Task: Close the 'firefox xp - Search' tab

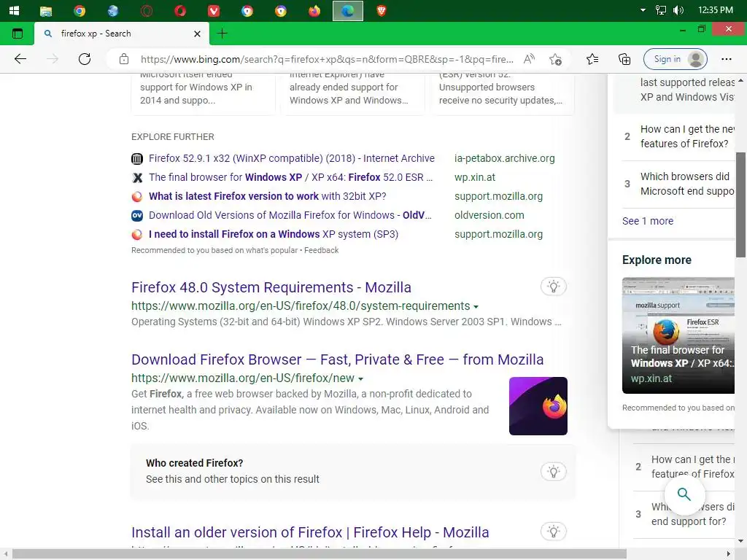Action: [x=197, y=34]
